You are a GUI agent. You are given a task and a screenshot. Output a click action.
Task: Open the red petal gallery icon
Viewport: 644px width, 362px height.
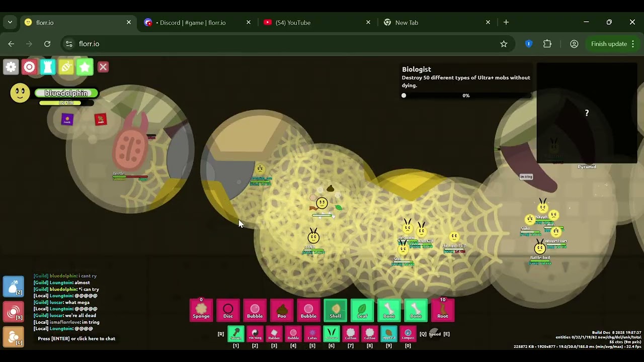click(x=29, y=67)
